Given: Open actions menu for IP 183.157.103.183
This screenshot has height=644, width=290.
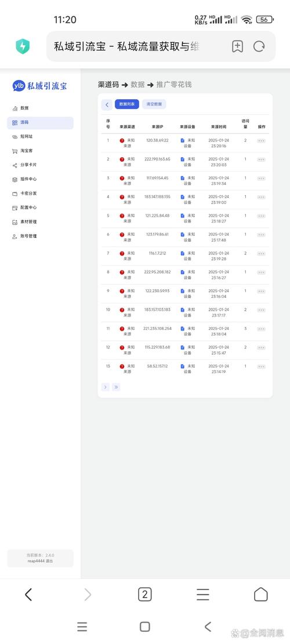Looking at the screenshot, I should pyautogui.click(x=261, y=311).
